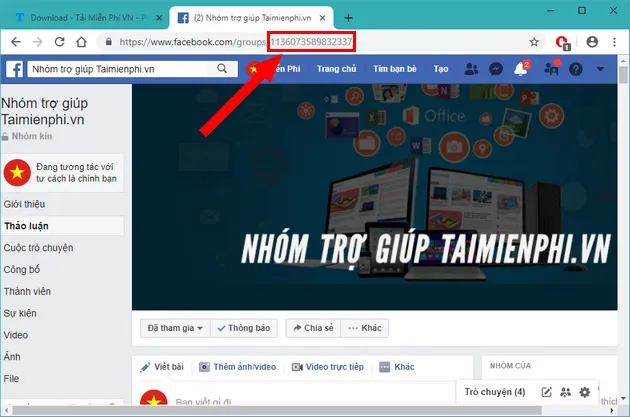Bookmark this page with the star icon
The height and width of the screenshot is (417, 630).
click(x=534, y=42)
